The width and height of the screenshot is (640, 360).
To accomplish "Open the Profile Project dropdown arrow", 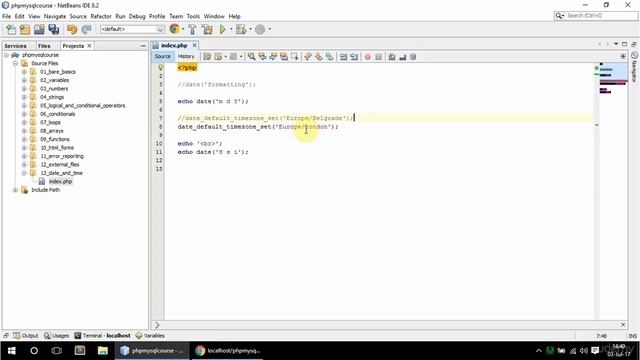I will click(269, 29).
